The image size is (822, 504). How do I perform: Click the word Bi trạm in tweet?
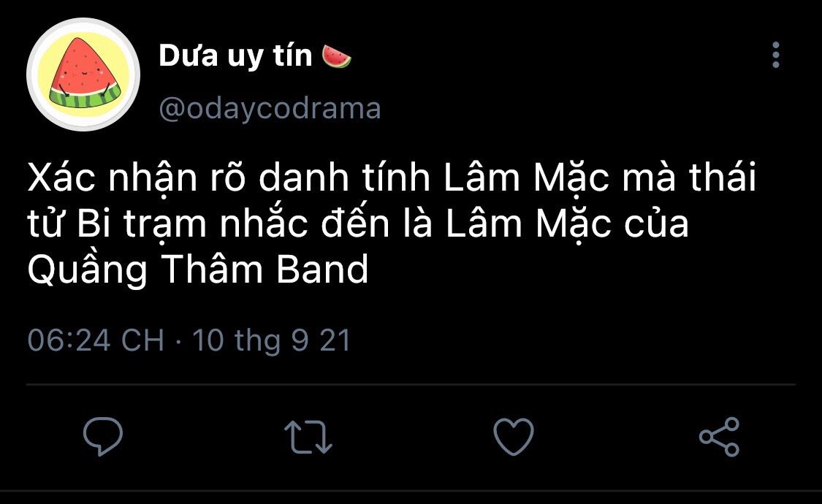[142, 224]
